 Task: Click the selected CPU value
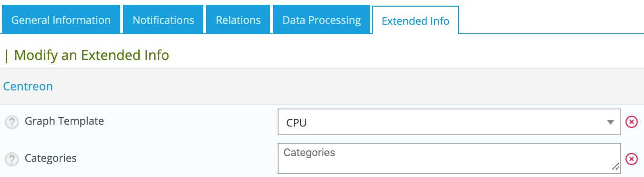[x=296, y=123]
